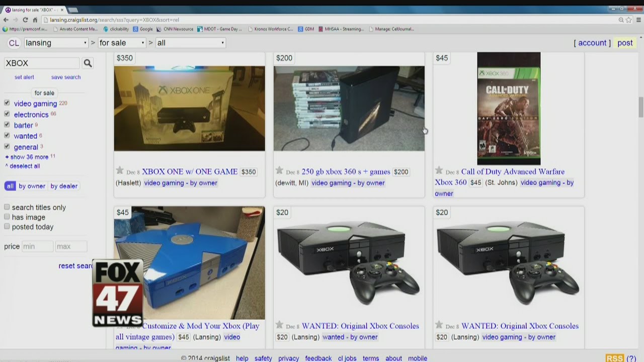
Task: Enable the posted today filter
Action: 7,226
